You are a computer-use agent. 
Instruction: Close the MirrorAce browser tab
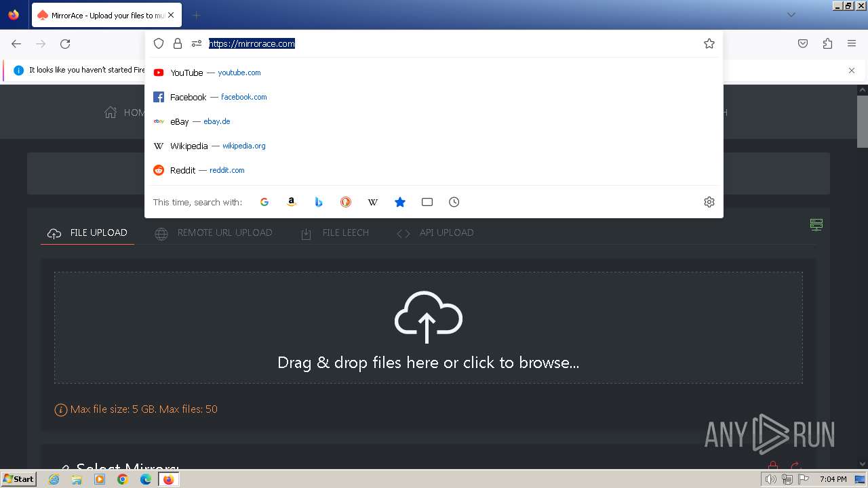coord(171,15)
